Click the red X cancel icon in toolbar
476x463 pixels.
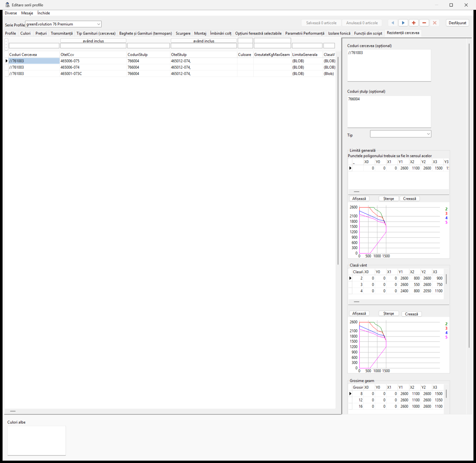(x=435, y=23)
